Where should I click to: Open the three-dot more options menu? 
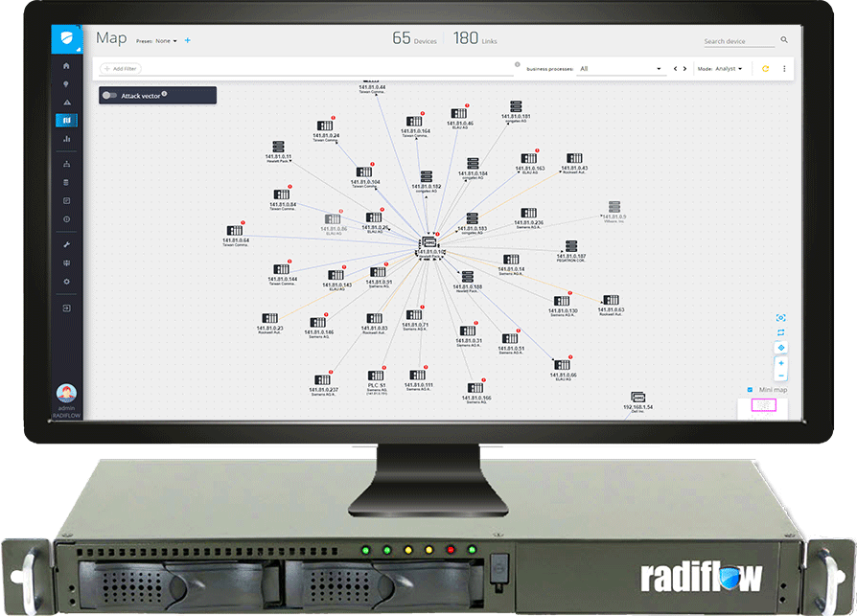[x=784, y=69]
